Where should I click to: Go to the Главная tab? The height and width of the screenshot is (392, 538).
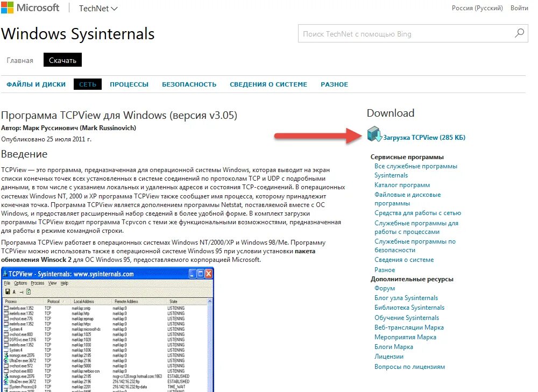(20, 60)
